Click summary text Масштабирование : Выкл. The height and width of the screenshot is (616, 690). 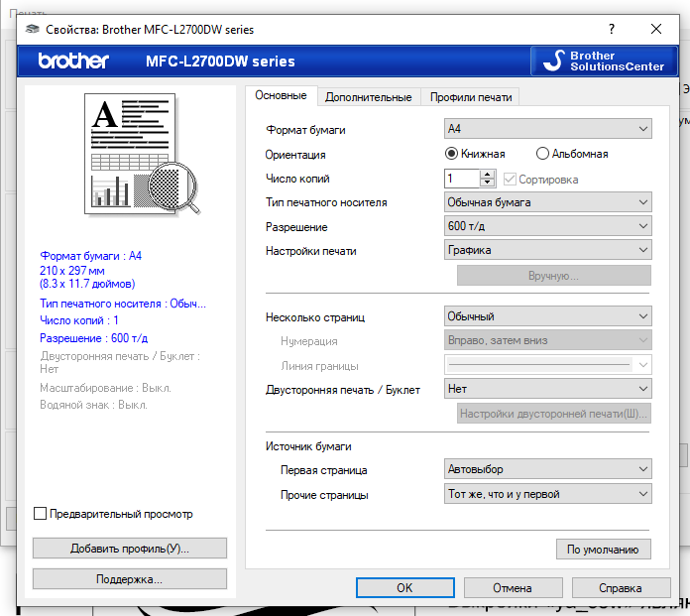click(x=105, y=388)
